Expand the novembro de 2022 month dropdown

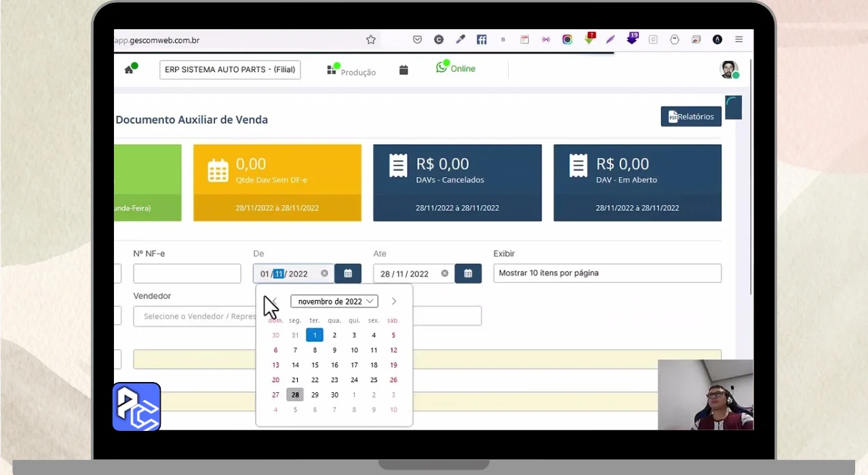(x=334, y=301)
